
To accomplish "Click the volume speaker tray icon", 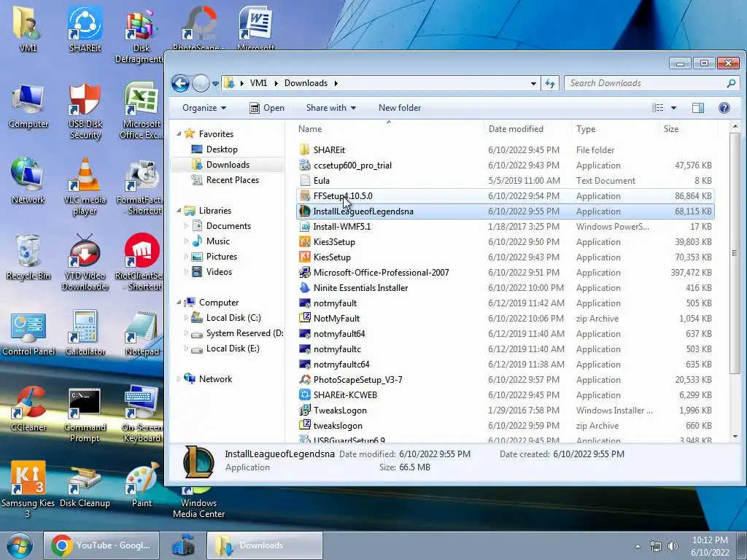I will (x=673, y=546).
